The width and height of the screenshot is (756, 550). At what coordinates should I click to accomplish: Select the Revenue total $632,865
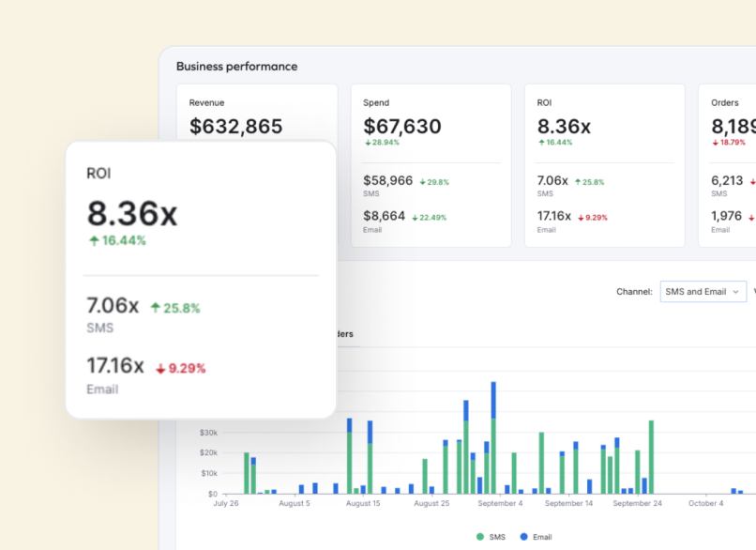[x=235, y=127]
